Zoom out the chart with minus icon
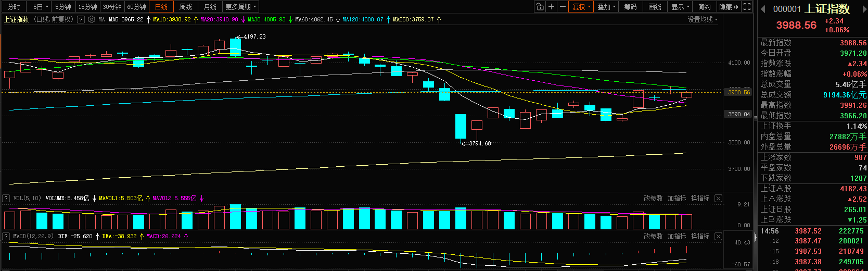868x271 pixels. tap(563, 7)
